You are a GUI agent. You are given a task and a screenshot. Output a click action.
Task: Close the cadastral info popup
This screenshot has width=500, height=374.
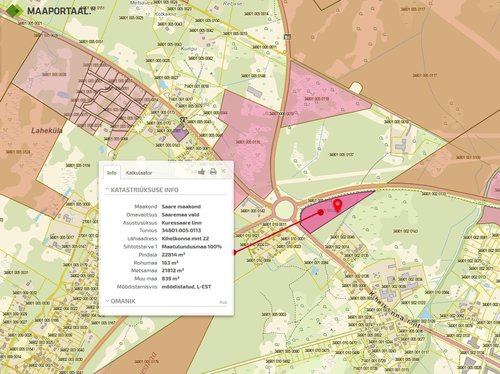223,171
